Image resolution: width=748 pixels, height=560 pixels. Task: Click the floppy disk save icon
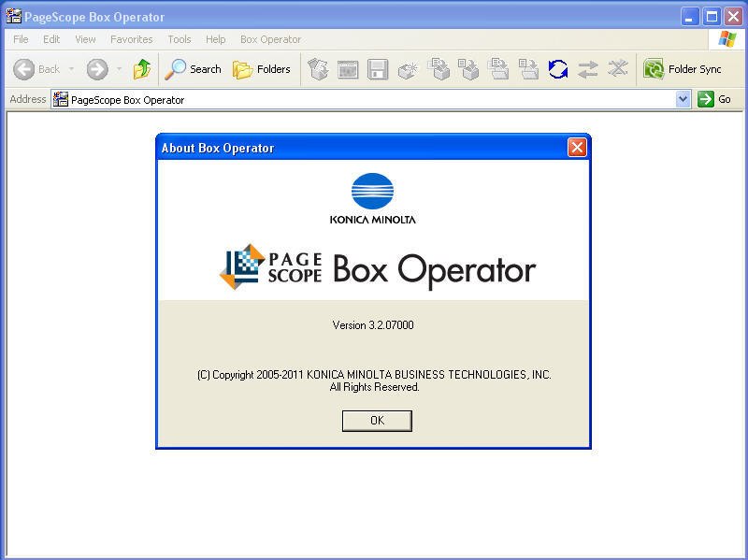pyautogui.click(x=378, y=69)
